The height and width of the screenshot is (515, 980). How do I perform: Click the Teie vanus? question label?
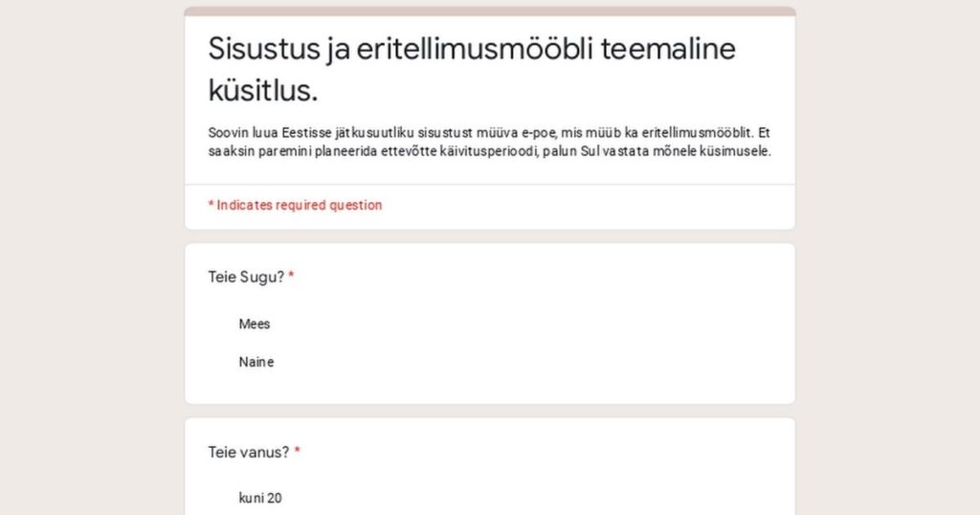coord(249,452)
